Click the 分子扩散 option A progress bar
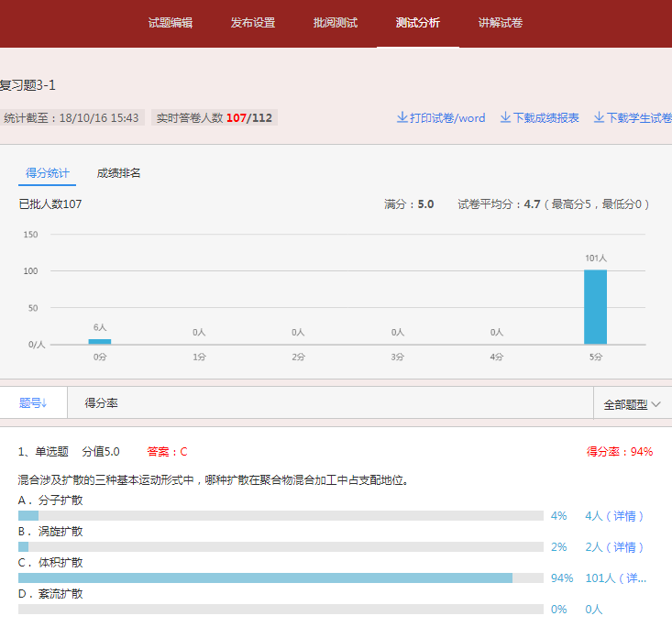The width and height of the screenshot is (672, 638). [281, 516]
